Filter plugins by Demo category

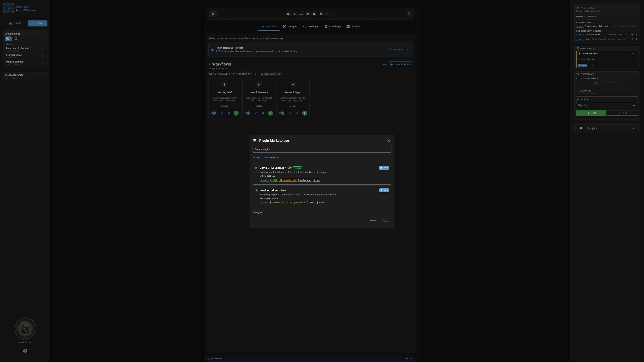[x=258, y=157]
